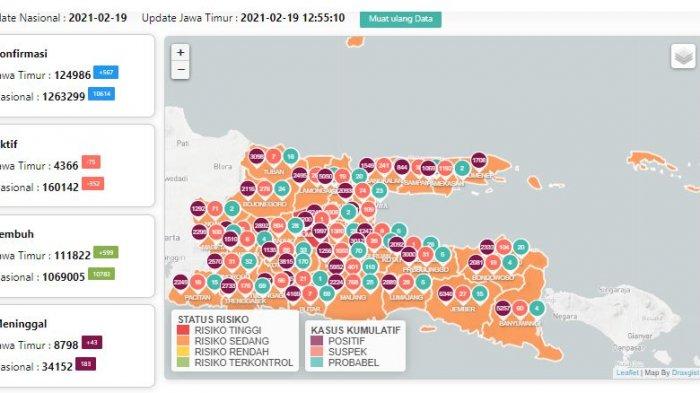Click the orange RISIKO SEDANG legend swatch

click(x=183, y=341)
